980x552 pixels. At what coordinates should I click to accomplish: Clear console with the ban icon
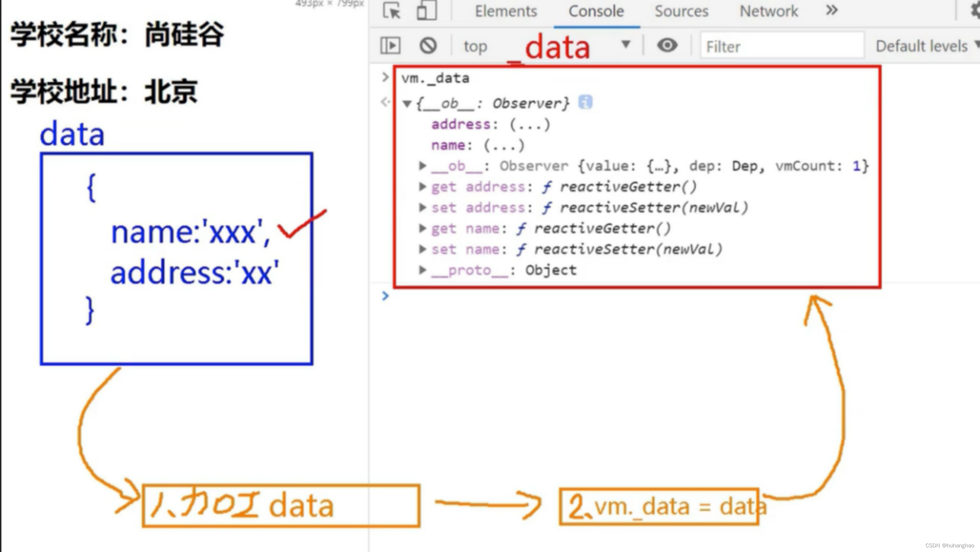(428, 46)
